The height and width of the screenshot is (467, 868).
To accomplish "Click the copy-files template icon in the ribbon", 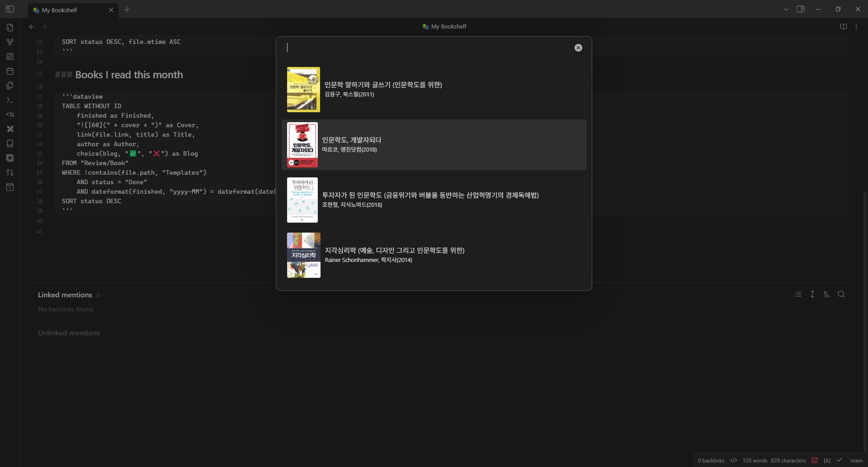I will pyautogui.click(x=10, y=86).
